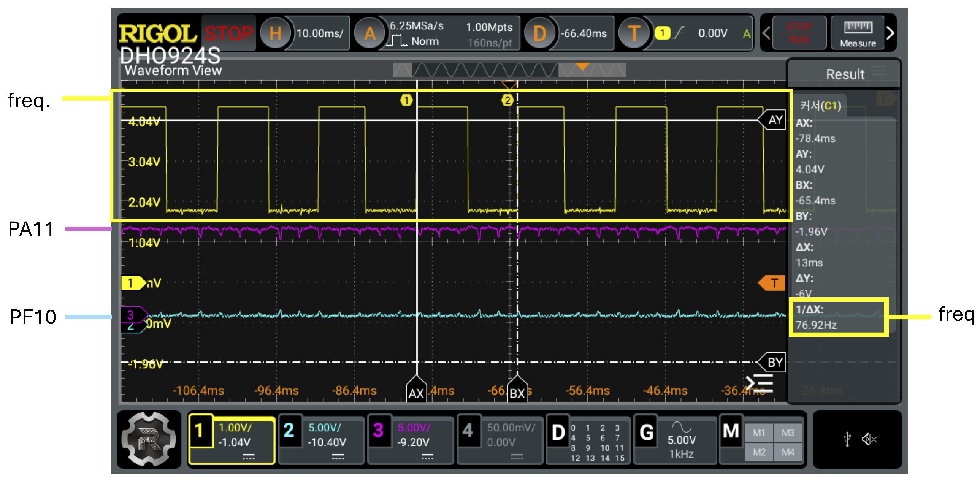Open Horizontal timebase H icon

click(275, 33)
